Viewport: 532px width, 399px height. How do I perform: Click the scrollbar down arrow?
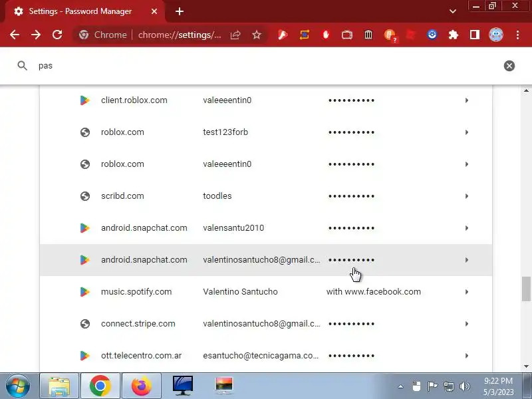(526, 366)
